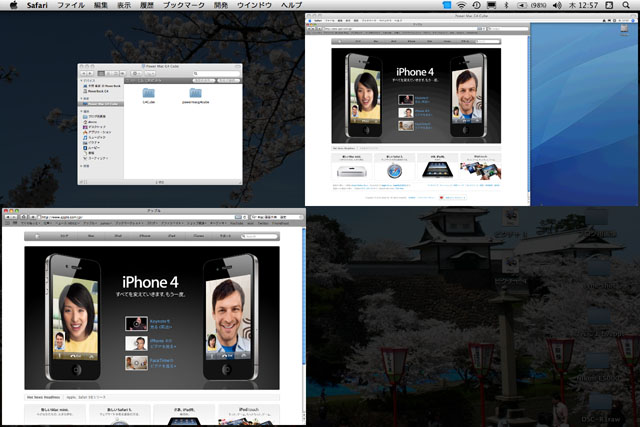Switch Finder to icon view
640x427 pixels.
(x=101, y=73)
